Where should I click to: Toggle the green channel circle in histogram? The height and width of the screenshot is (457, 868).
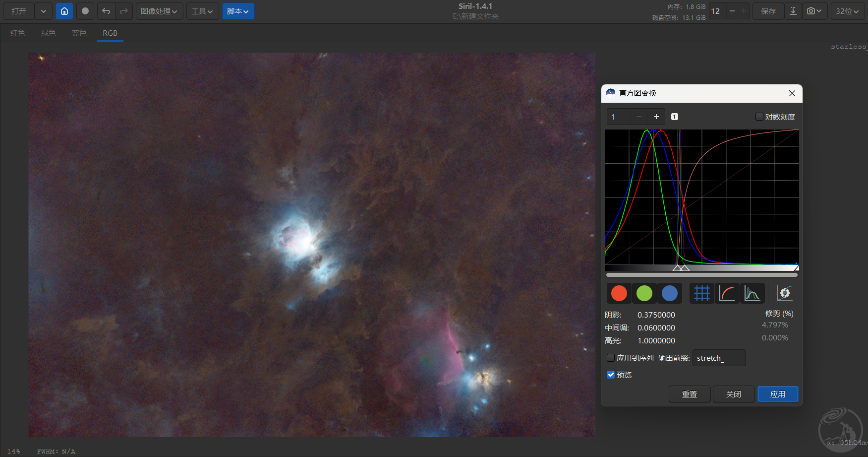tap(644, 293)
